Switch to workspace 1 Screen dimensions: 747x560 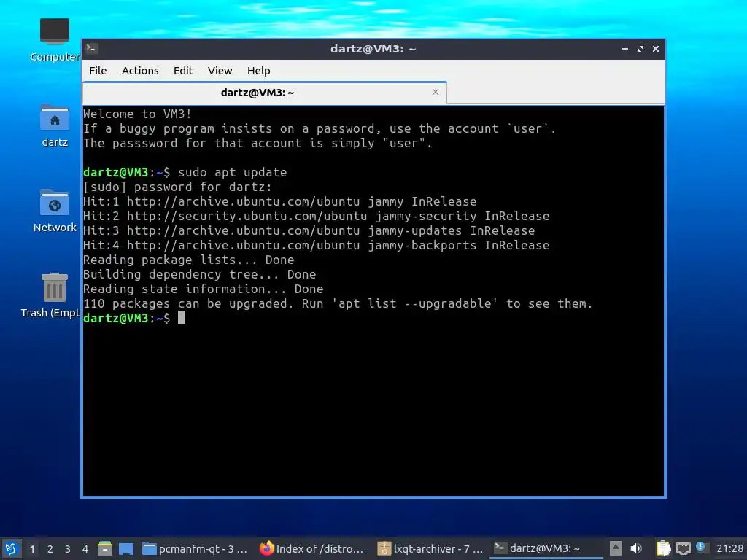coord(32,549)
